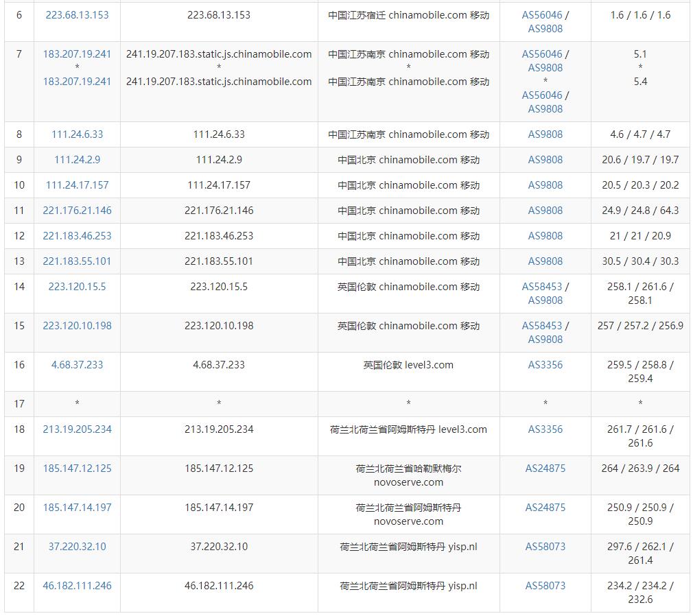Select hop 21 location 荷兰北荷兰省阿姆斯特丹 yisp.nl
This screenshot has width=693, height=616.
pyautogui.click(x=408, y=547)
